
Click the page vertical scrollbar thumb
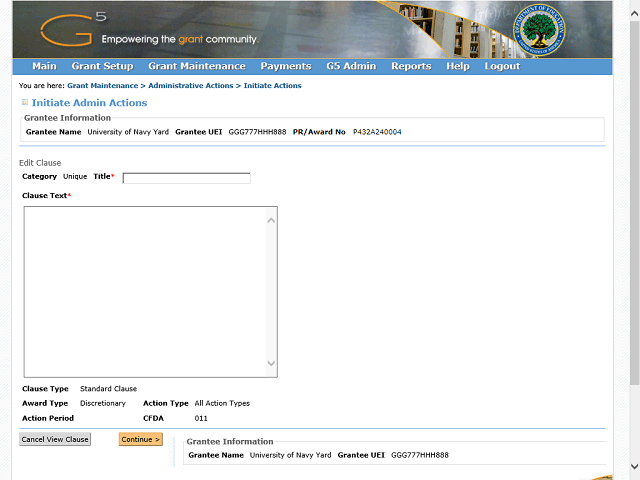point(634,202)
